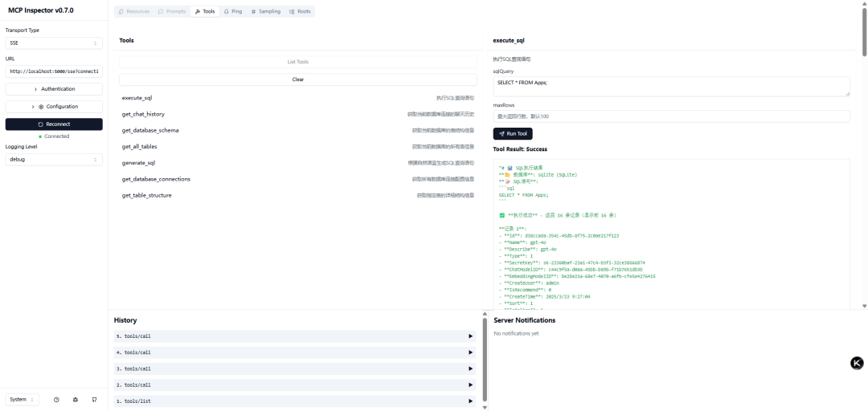Screen dimensions: 868x411
Task: Select the execute_sql tool
Action: point(298,98)
